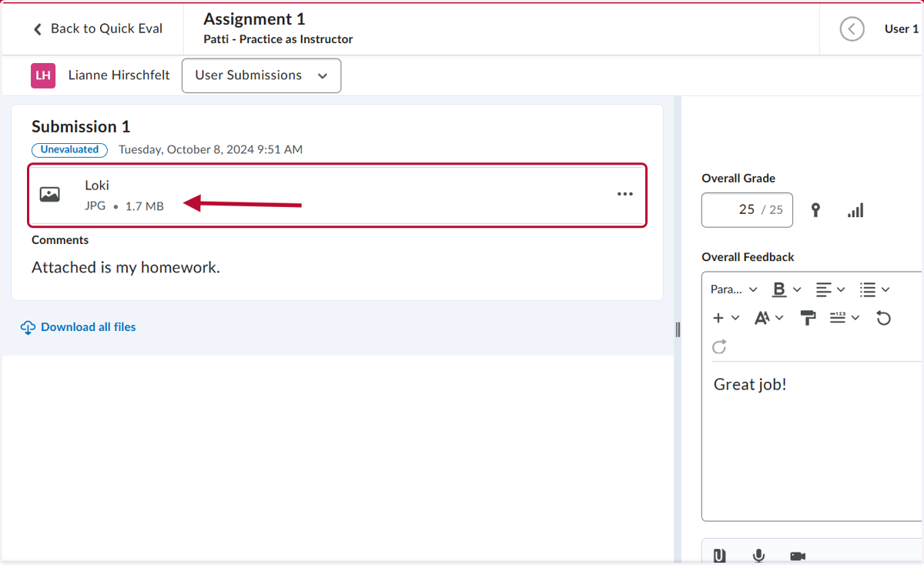Click the insert plus icon
Viewport: 924px width, 565px height.
point(718,318)
